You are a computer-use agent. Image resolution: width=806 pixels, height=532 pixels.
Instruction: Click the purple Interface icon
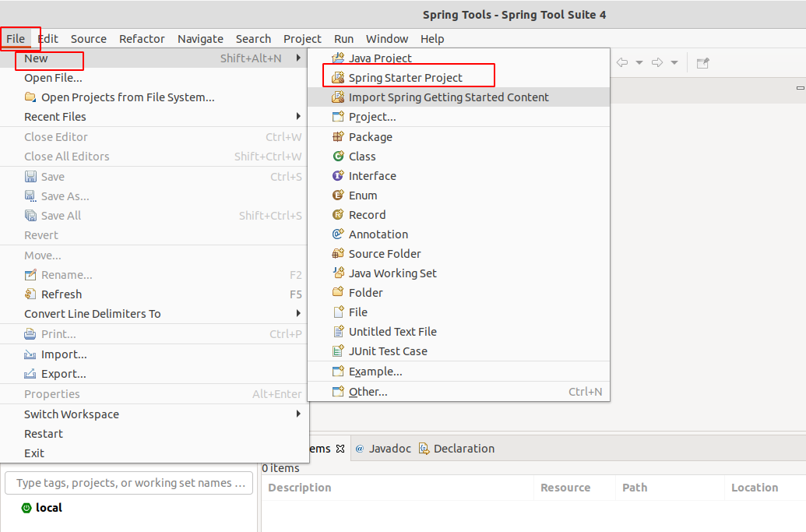(x=338, y=176)
